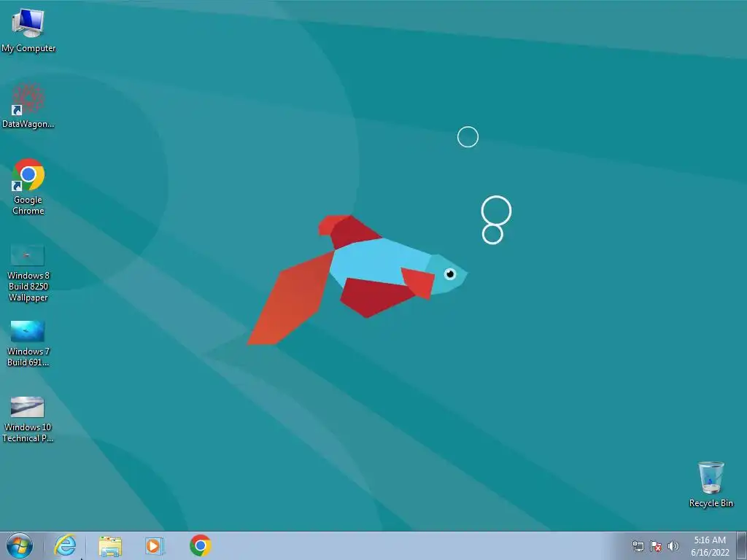Select the Windows 7 Build 691 image file
The width and height of the screenshot is (747, 560).
(x=28, y=343)
